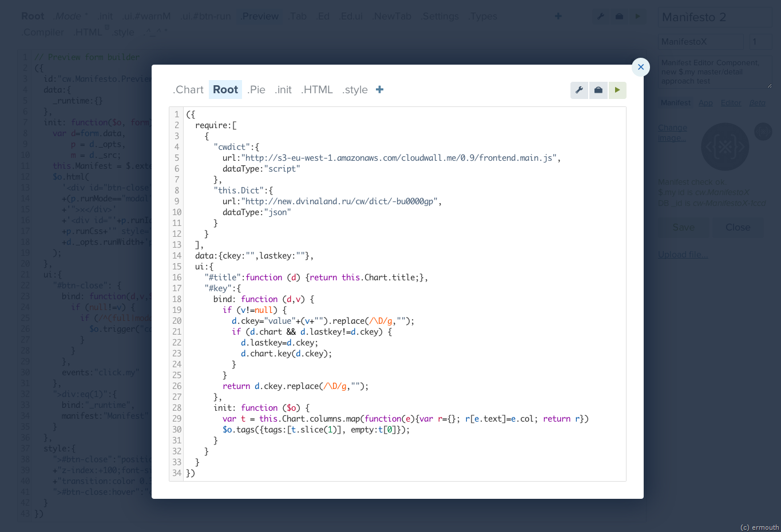Viewport: 781px width, 532px height.
Task: Select the Manifest tab in the right panel
Action: (676, 103)
